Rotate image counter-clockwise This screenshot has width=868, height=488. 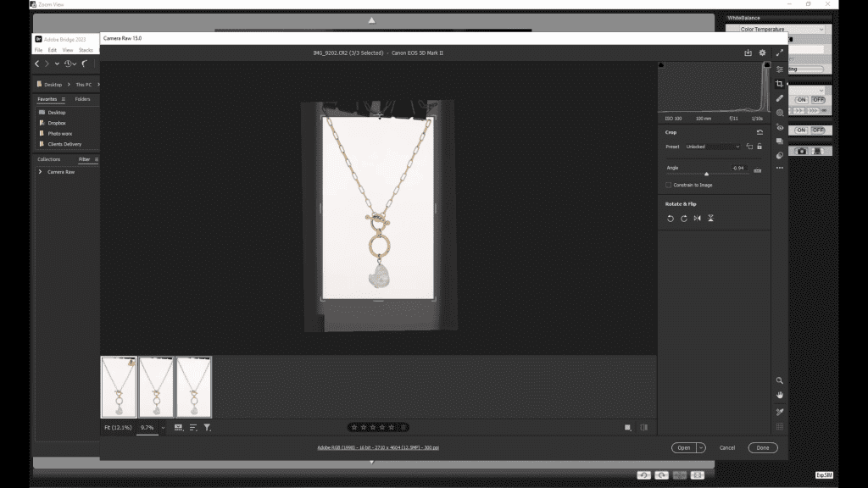point(670,219)
